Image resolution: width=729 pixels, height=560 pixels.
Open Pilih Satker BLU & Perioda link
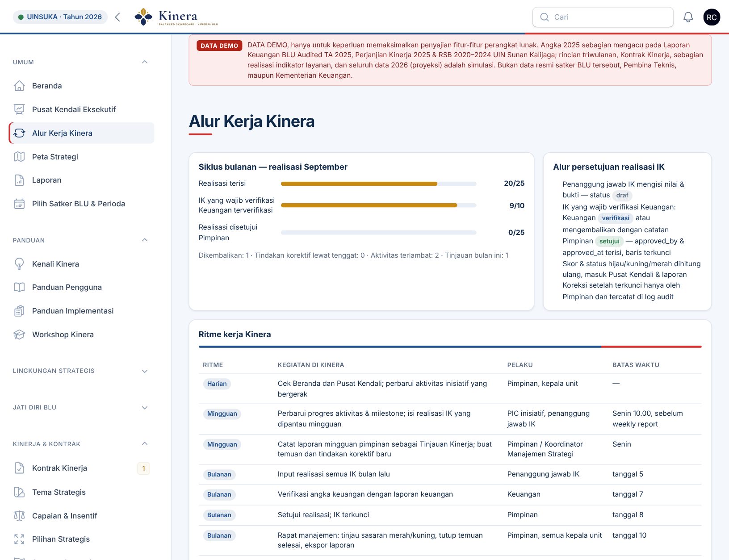(x=81, y=204)
